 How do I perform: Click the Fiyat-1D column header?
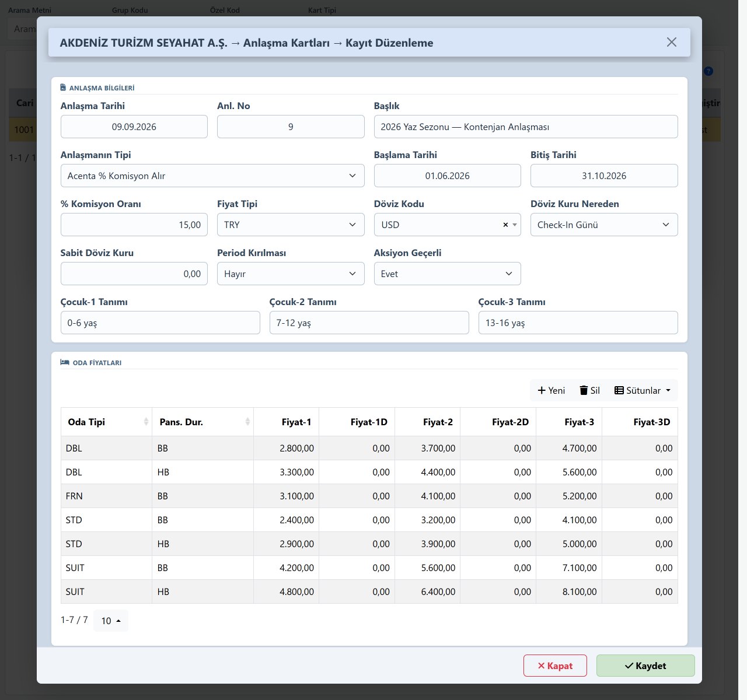coord(357,422)
